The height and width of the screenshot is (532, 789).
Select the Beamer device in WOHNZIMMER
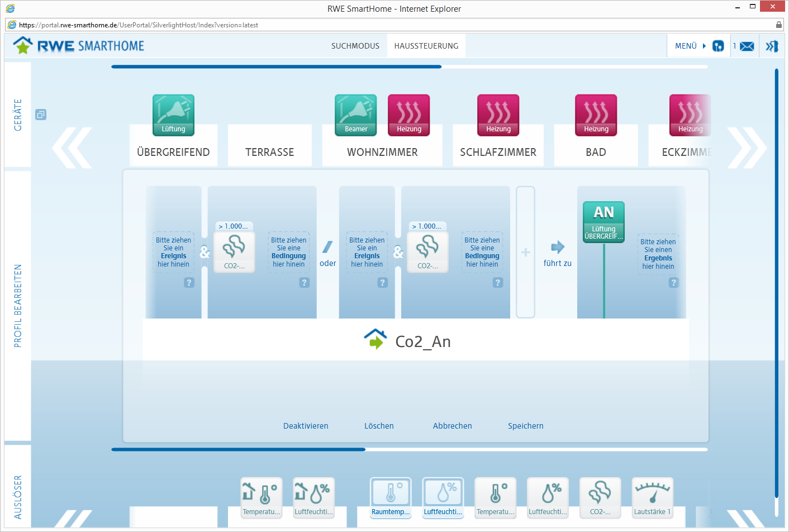click(x=356, y=115)
